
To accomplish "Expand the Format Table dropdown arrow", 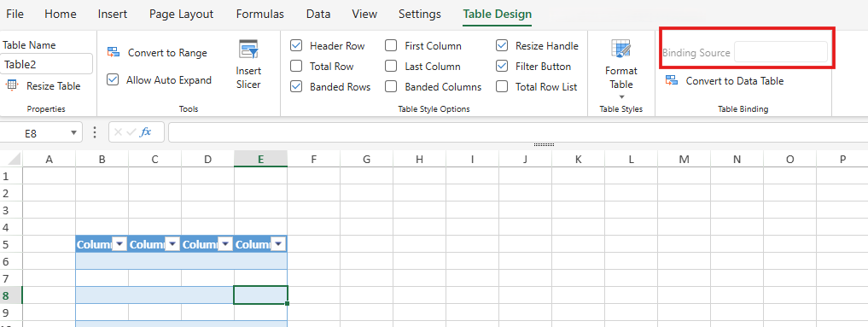I will 621,96.
